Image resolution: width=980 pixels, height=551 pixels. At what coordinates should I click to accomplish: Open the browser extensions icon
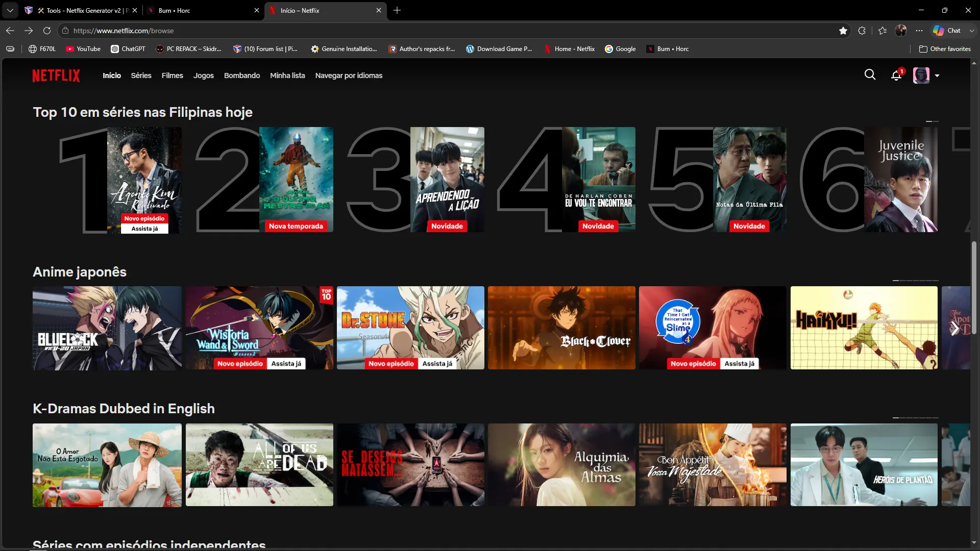[x=862, y=31]
